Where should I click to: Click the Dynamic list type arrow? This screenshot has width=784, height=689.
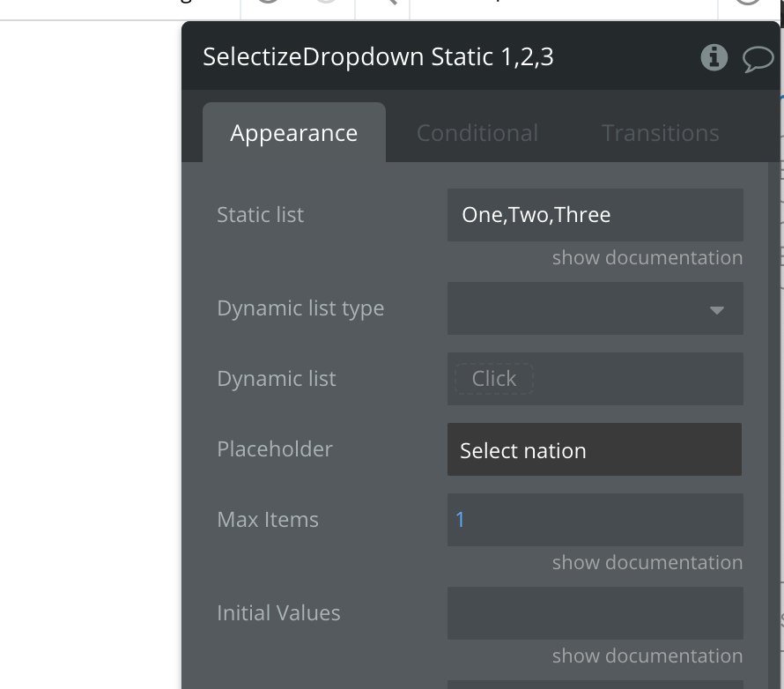[x=717, y=309]
